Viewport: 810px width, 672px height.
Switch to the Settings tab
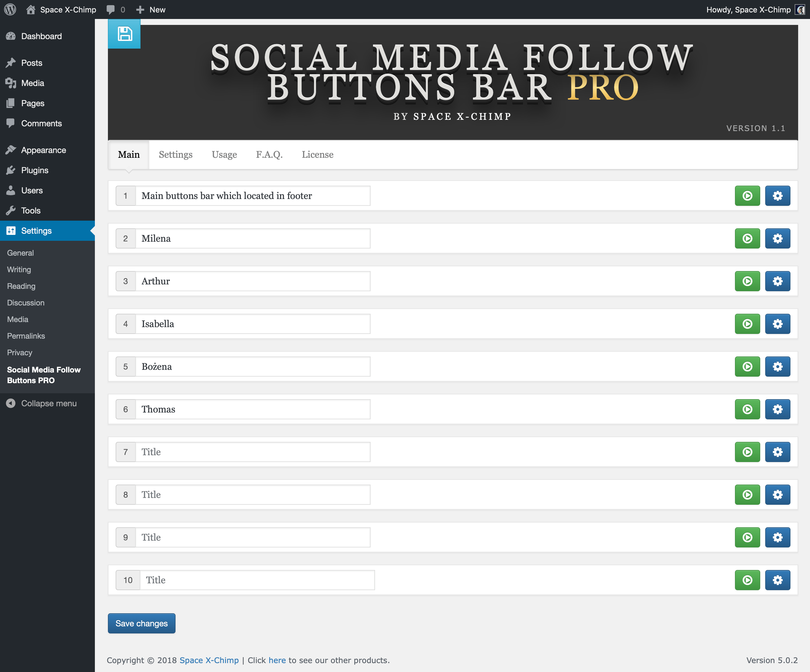click(176, 154)
